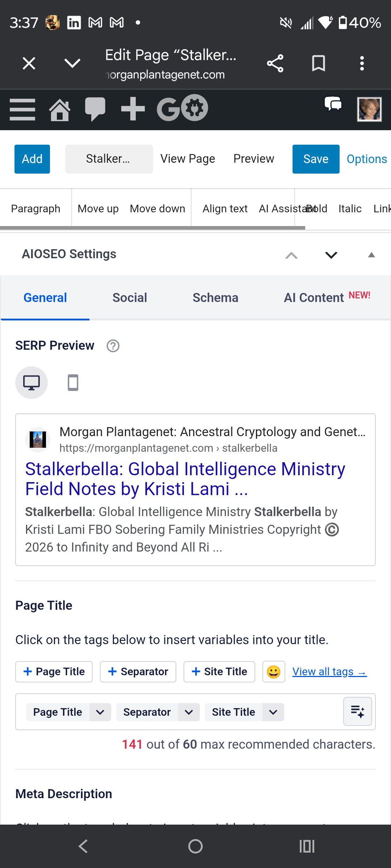Open the Schema tab
The height and width of the screenshot is (868, 391).
pos(215,297)
